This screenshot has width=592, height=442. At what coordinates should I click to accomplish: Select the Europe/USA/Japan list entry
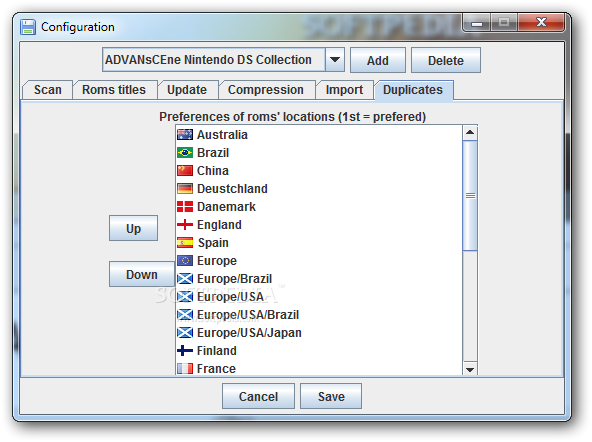click(x=319, y=333)
